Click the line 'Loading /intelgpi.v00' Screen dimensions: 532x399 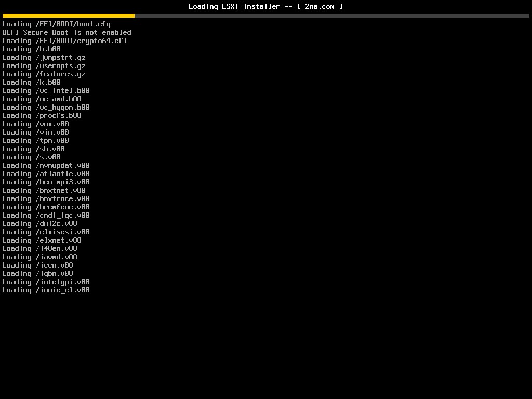click(46, 282)
